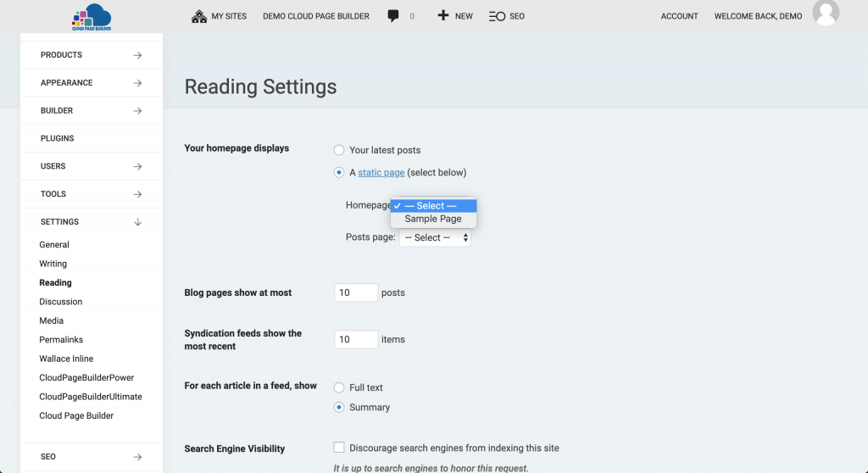Click the arrow icon beside Products
868x473 pixels.
click(137, 55)
